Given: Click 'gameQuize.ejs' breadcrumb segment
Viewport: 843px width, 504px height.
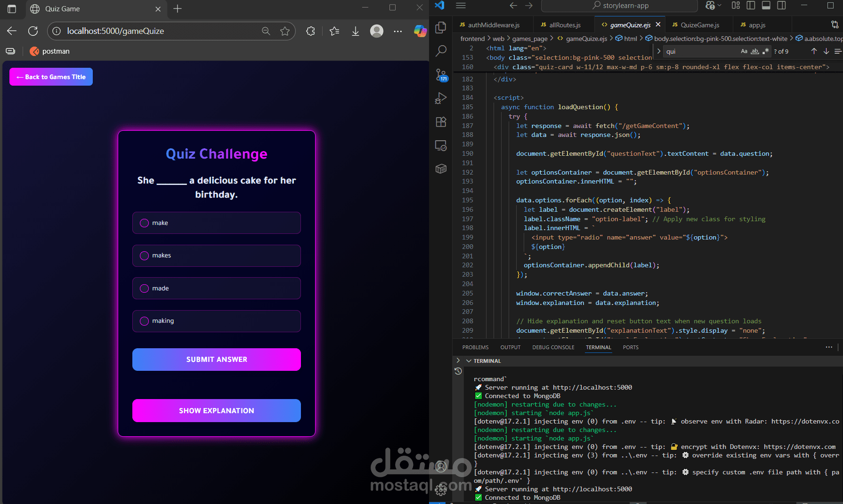Looking at the screenshot, I should [586, 39].
